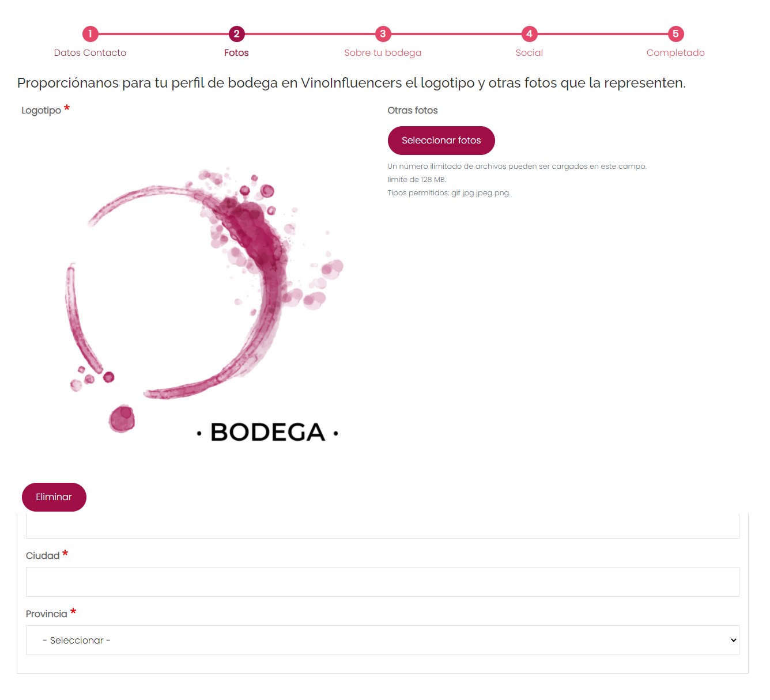Click step 1 circle icon
Image resolution: width=770 pixels, height=700 pixels.
[x=90, y=34]
